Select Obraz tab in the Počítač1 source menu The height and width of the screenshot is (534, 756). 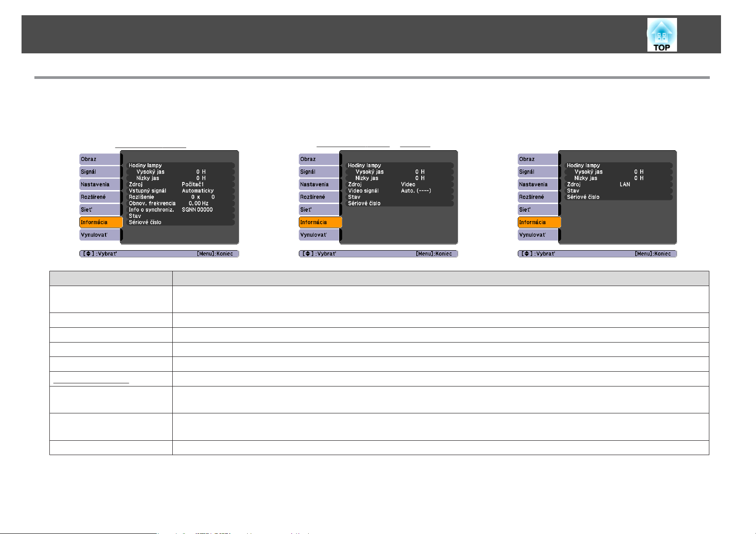tap(100, 159)
